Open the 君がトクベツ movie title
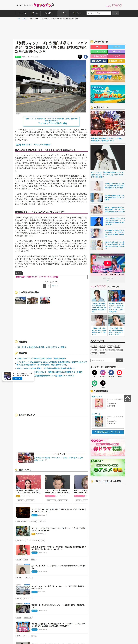This screenshot has height=644, width=138. pos(97,397)
